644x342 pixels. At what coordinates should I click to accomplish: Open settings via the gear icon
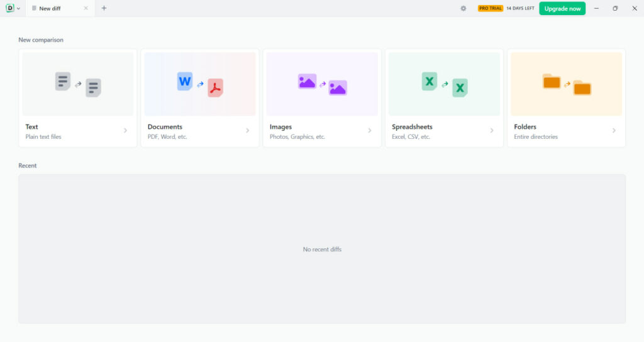(x=464, y=8)
